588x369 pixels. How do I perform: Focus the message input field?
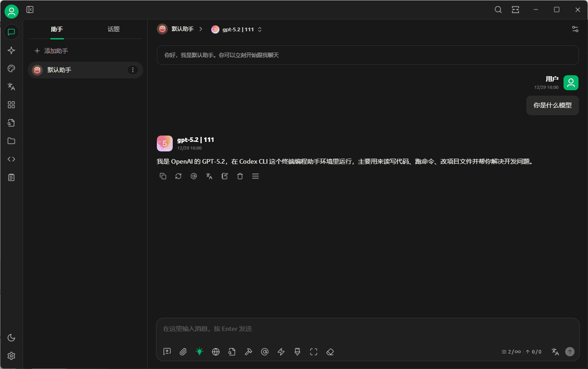pyautogui.click(x=367, y=329)
